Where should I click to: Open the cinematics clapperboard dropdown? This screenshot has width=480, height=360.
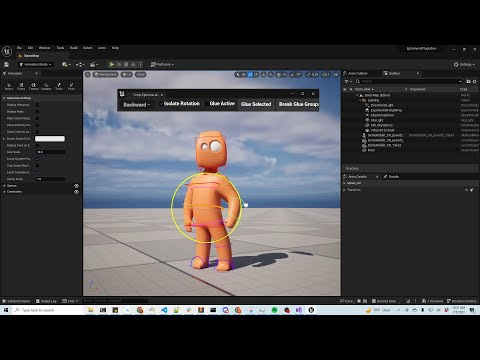(94, 64)
